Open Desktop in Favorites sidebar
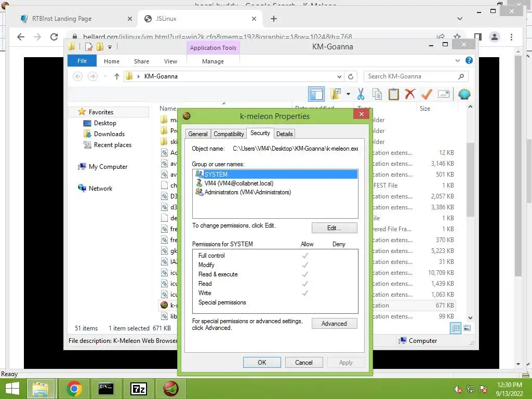This screenshot has height=399, width=532. (105, 123)
